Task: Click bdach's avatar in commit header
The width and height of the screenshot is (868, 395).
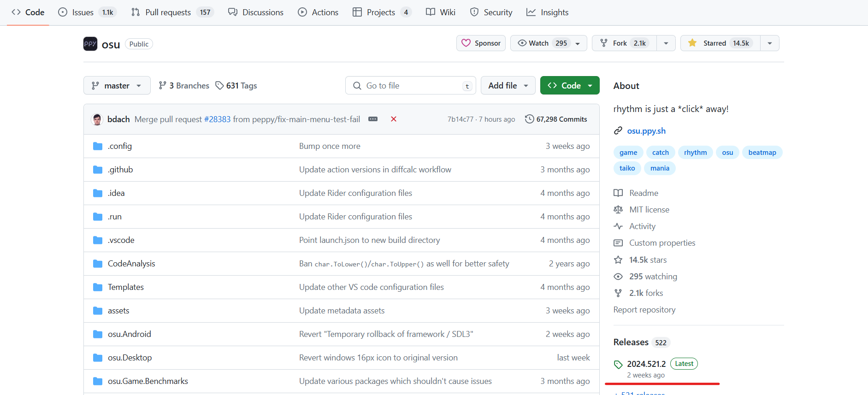Action: 97,119
